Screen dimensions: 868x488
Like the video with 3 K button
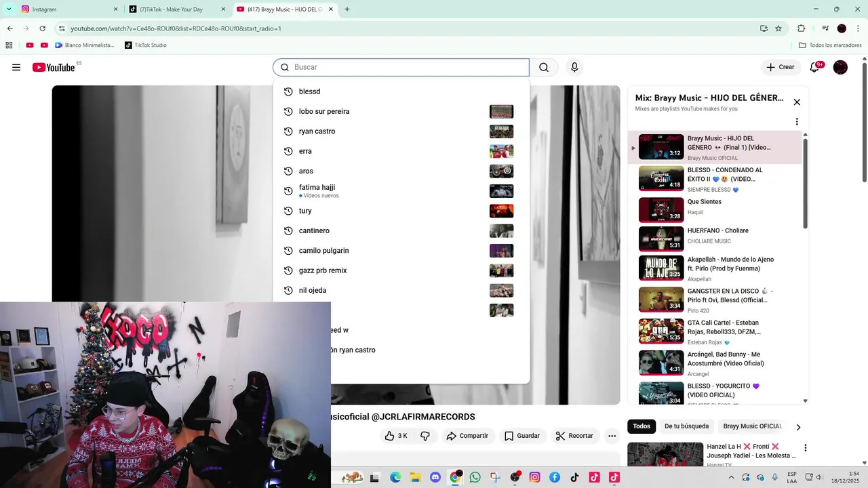pos(397,436)
